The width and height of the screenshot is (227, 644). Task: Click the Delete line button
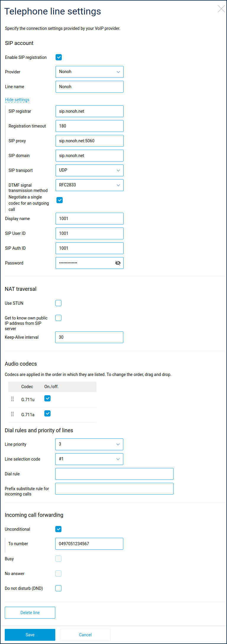point(30,613)
